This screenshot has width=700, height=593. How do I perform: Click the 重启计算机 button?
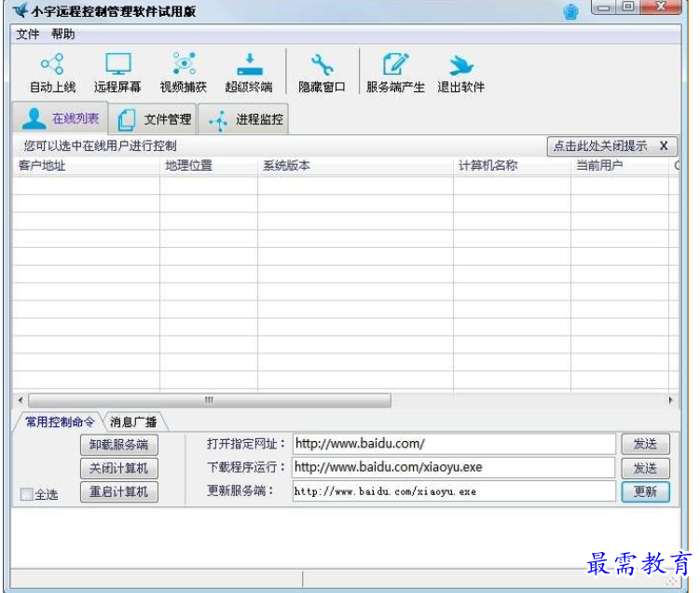coord(119,491)
